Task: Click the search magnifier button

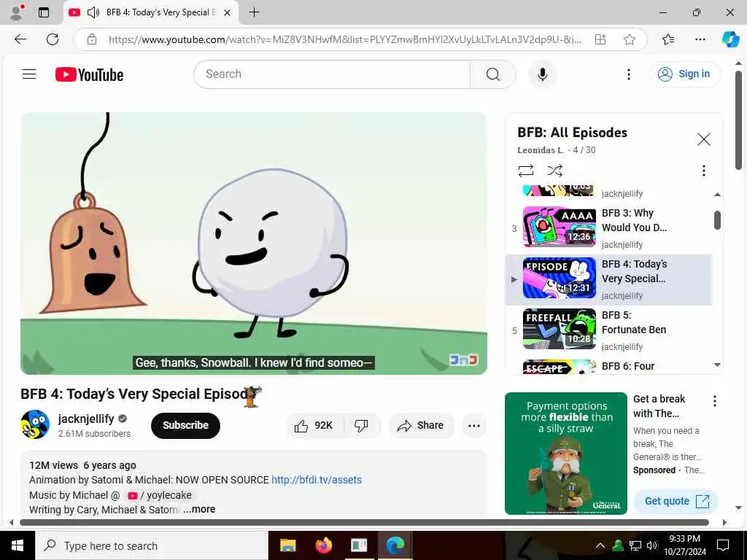Action: tap(493, 74)
